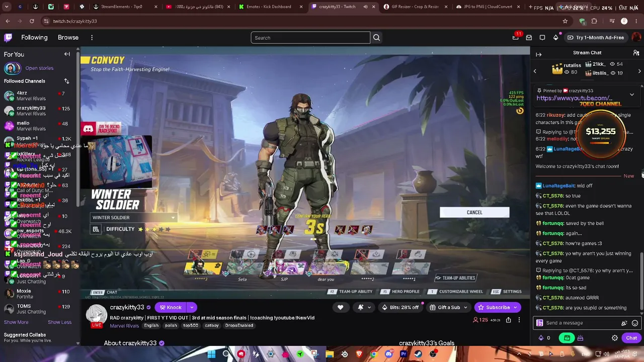Image resolution: width=644 pixels, height=362 pixels.
Task: Share the crazykitty33 stream
Action: 509,320
